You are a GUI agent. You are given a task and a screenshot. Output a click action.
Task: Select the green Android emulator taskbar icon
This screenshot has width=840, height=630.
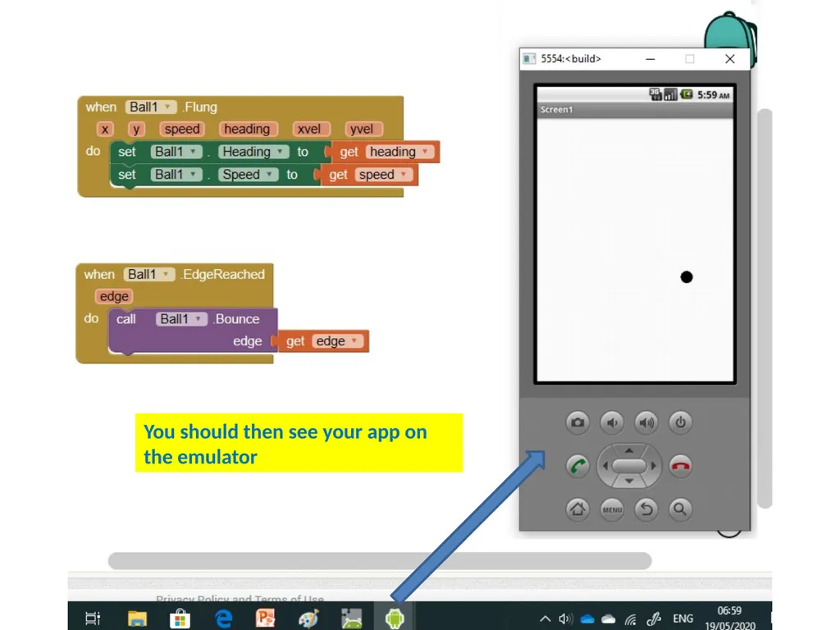coord(395,619)
